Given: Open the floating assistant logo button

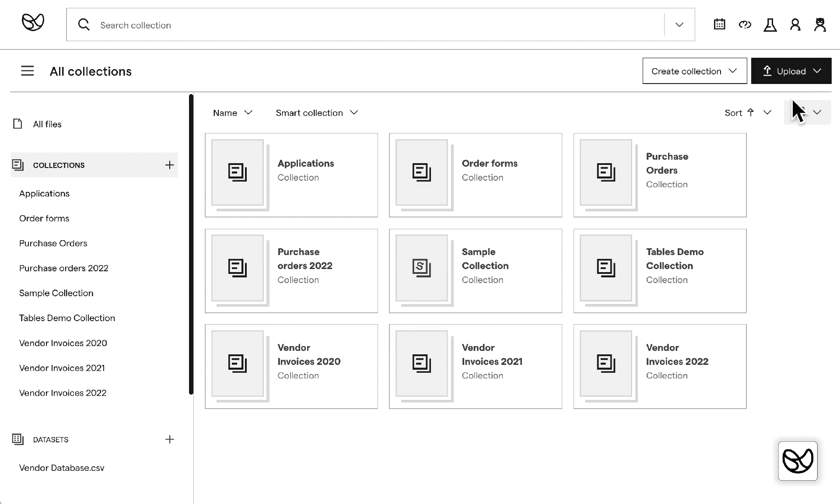Looking at the screenshot, I should [x=798, y=461].
